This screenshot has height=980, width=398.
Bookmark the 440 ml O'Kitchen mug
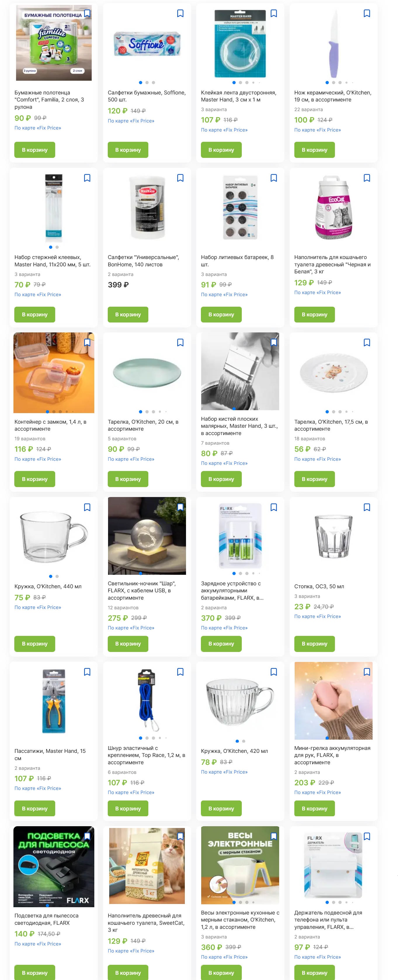coord(87,508)
